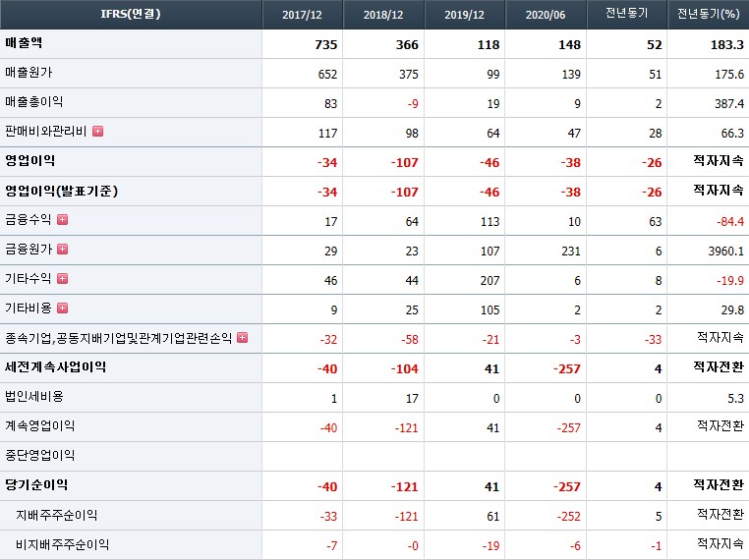This screenshot has height=560, width=749.
Task: Click the 비지배주주순이익 row label
Action: [63, 544]
